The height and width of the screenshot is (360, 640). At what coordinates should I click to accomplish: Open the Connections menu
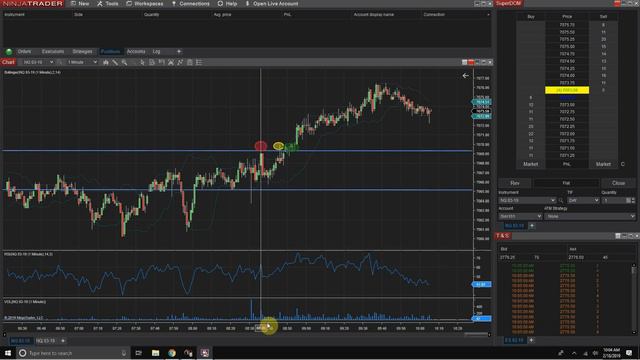tap(190, 4)
